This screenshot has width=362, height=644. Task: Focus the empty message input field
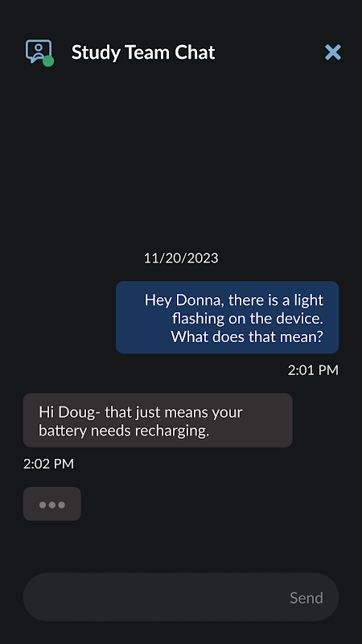click(x=181, y=597)
